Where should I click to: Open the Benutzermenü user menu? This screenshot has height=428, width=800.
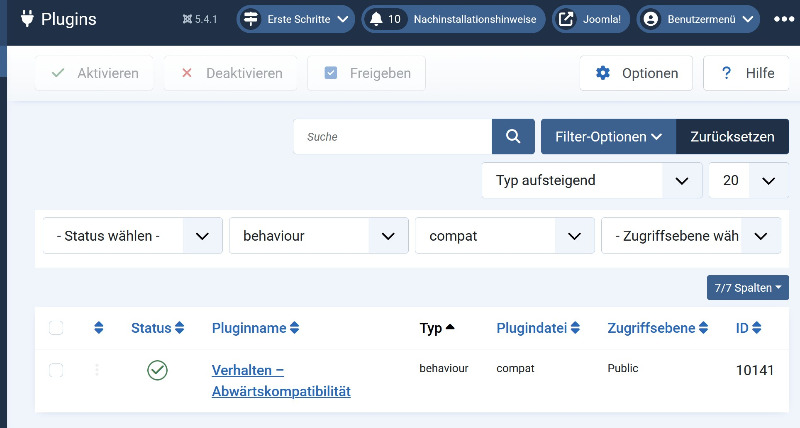coord(698,19)
